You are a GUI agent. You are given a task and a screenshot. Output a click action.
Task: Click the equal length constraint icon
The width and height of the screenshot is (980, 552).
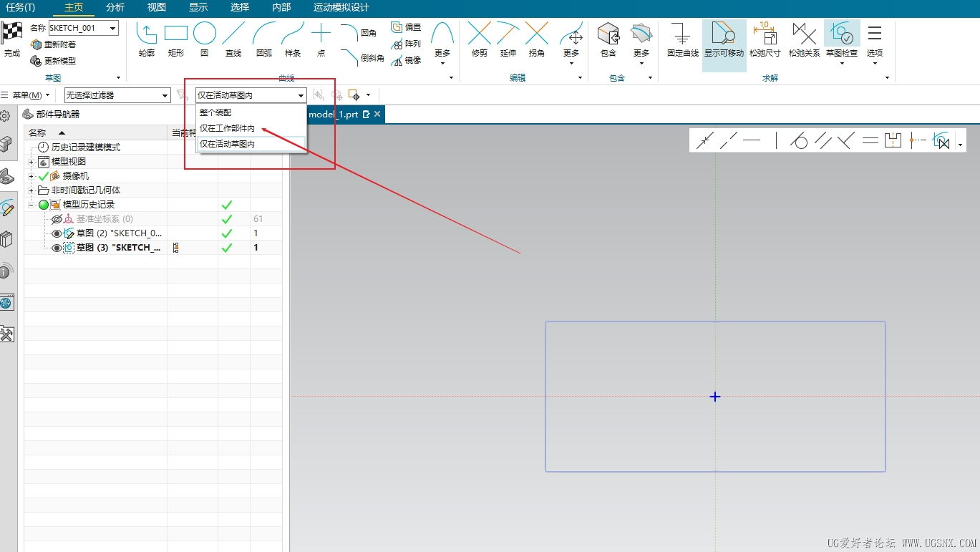click(870, 141)
